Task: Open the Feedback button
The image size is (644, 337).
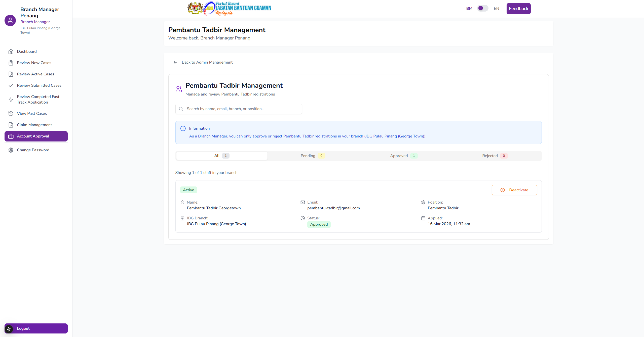Action: pos(518,9)
